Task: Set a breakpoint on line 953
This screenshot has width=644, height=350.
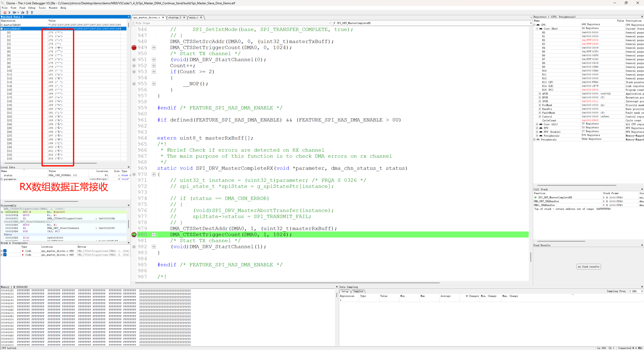Action: point(134,72)
